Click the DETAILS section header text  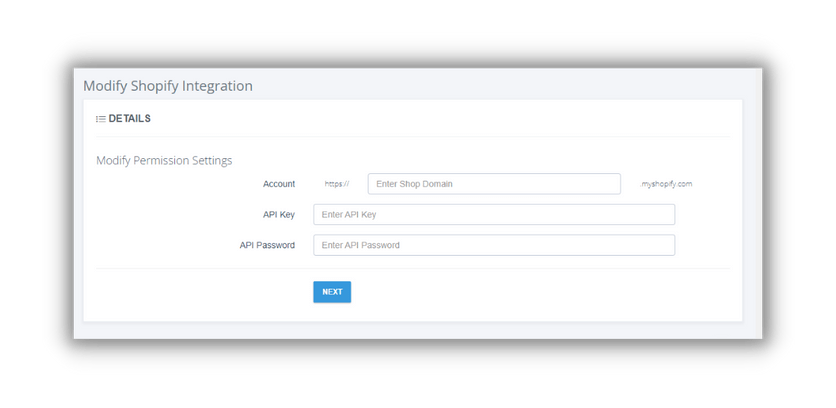130,119
